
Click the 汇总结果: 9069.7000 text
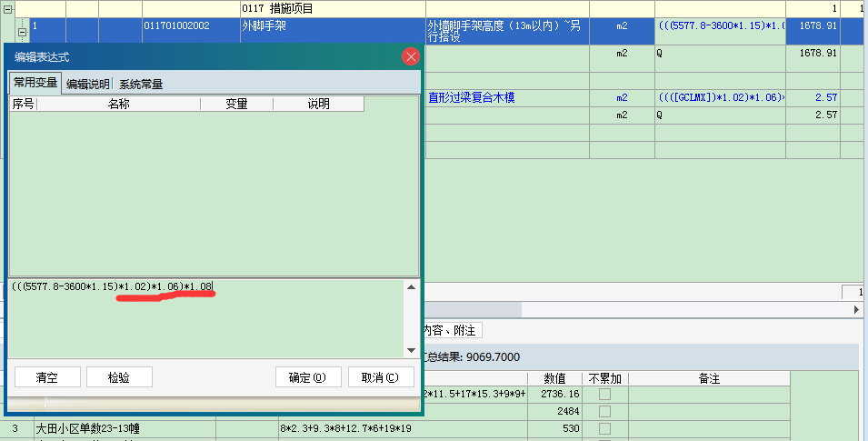[472, 357]
